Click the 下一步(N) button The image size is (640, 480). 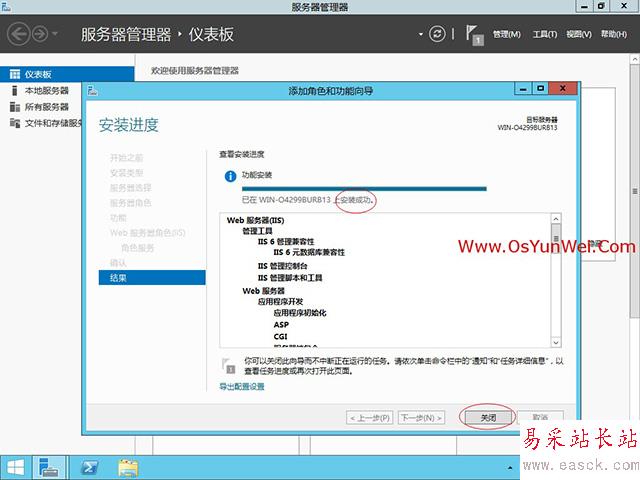421,418
